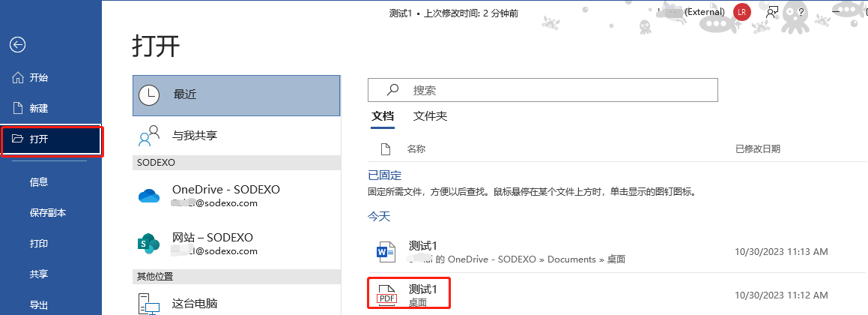This screenshot has width=868, height=315.
Task: Click the computer icon for 这台电脑
Action: 148,304
